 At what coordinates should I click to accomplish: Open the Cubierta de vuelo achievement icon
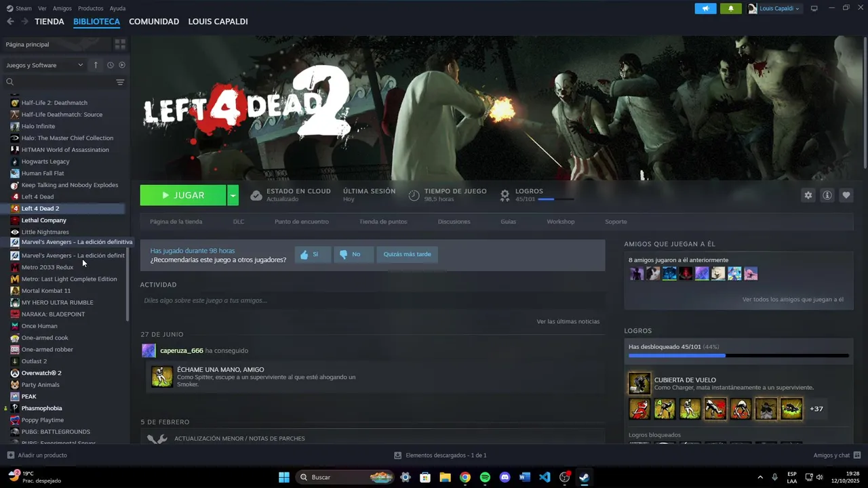point(639,384)
